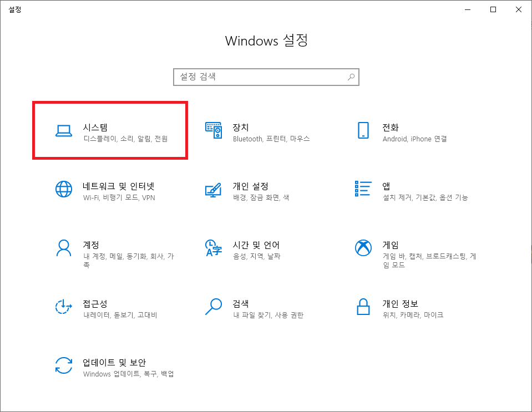Open the 계정 person icon
Viewport: 532px width, 412px height.
[64, 248]
